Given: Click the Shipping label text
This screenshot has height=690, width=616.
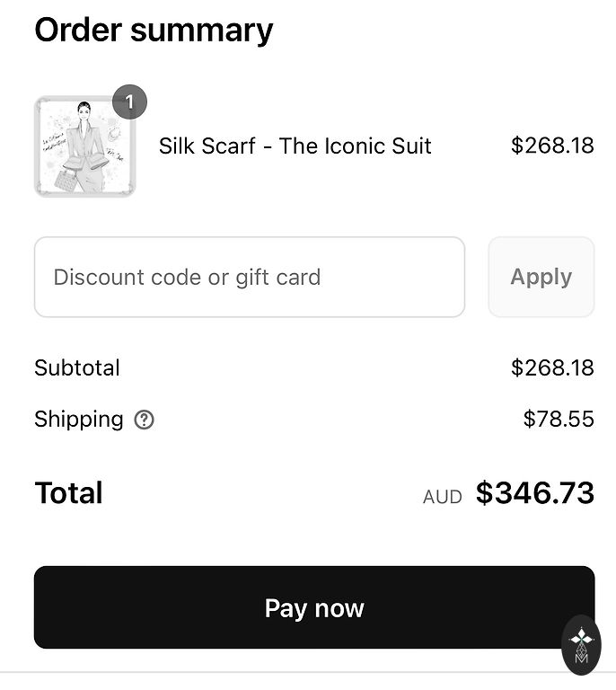Looking at the screenshot, I should tap(79, 420).
